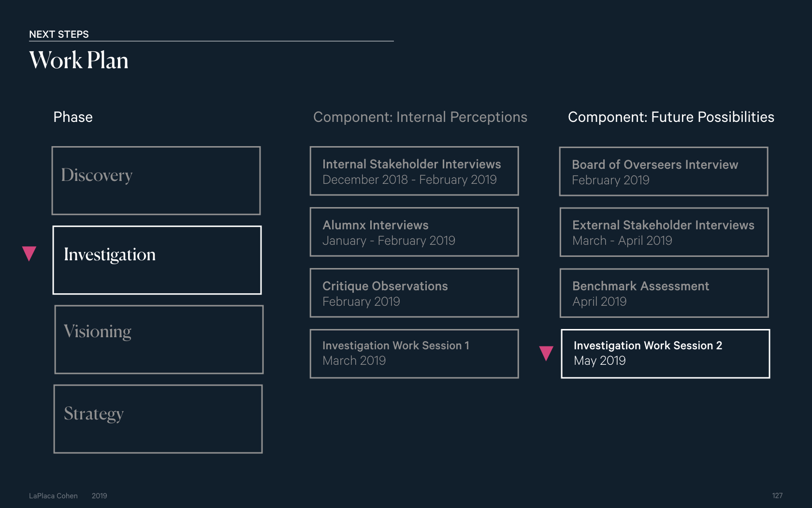Click the Work Plan title

click(79, 60)
